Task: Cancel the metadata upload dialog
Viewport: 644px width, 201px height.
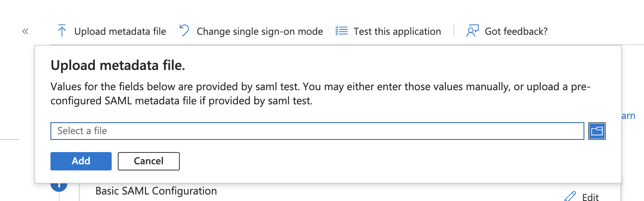Action: click(148, 161)
